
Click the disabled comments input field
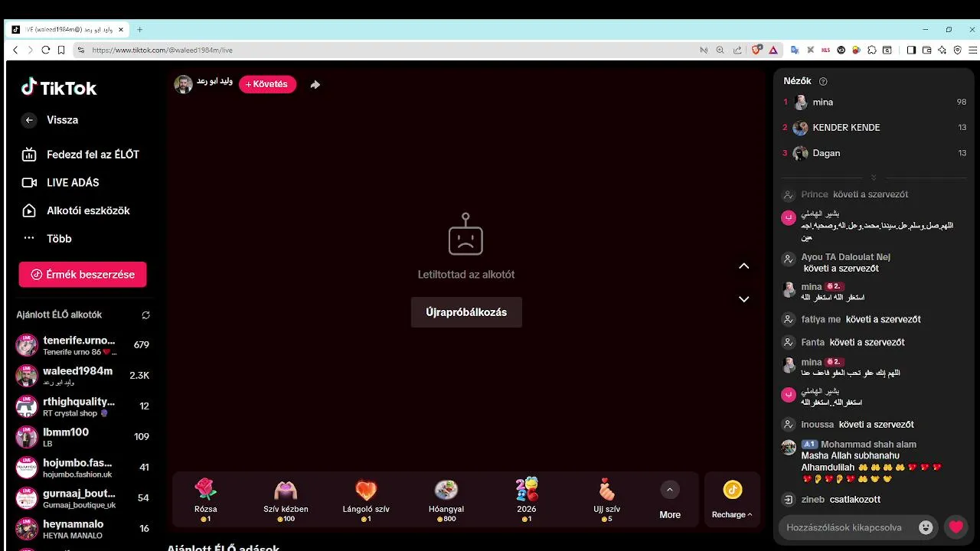point(845,527)
